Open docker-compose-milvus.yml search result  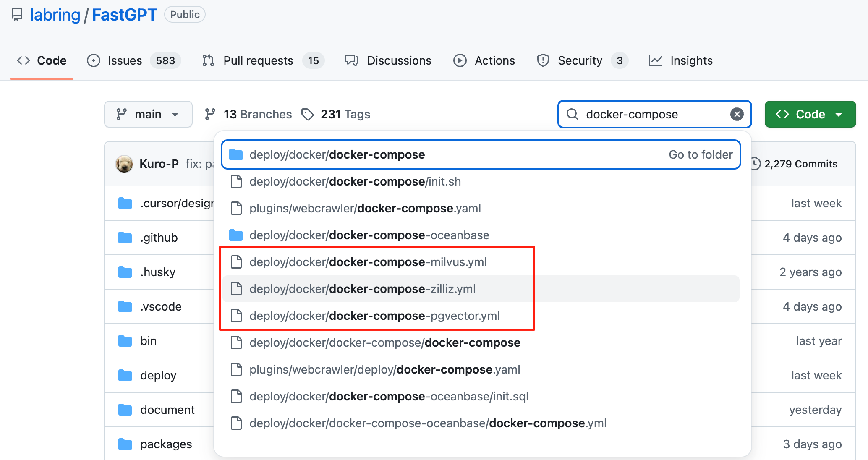click(x=481, y=262)
